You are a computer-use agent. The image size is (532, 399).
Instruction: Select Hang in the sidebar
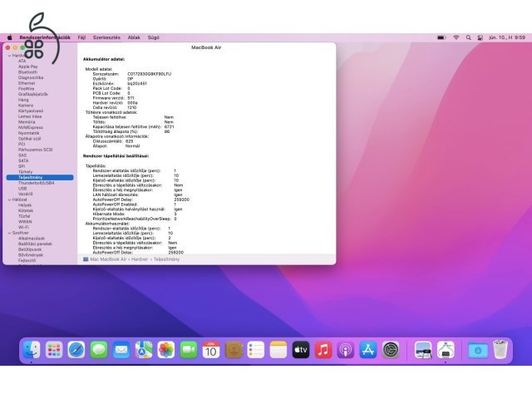pos(23,100)
